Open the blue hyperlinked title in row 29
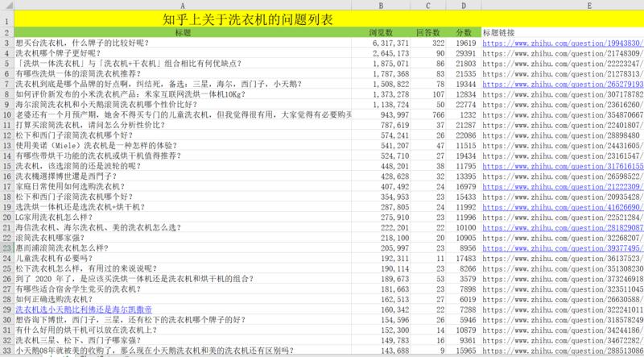 tap(84, 309)
